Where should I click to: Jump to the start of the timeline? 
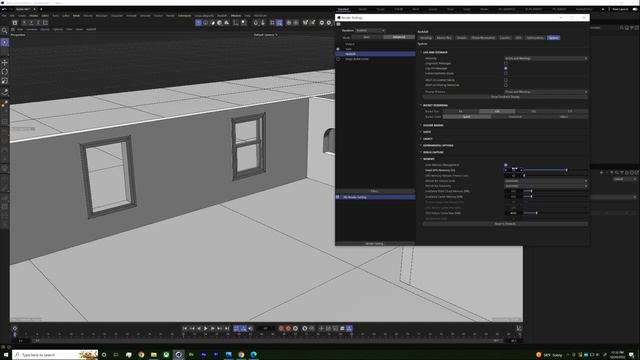pyautogui.click(x=185, y=328)
